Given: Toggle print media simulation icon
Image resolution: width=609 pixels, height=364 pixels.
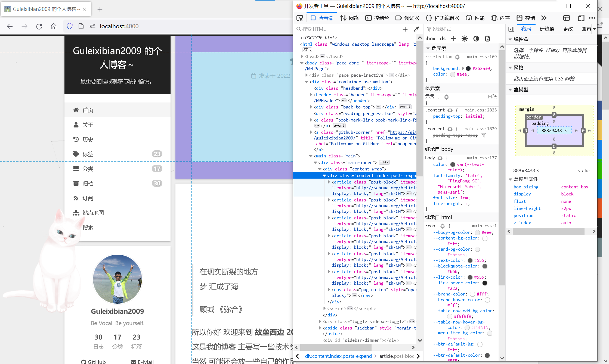Looking at the screenshot, I should (x=487, y=38).
